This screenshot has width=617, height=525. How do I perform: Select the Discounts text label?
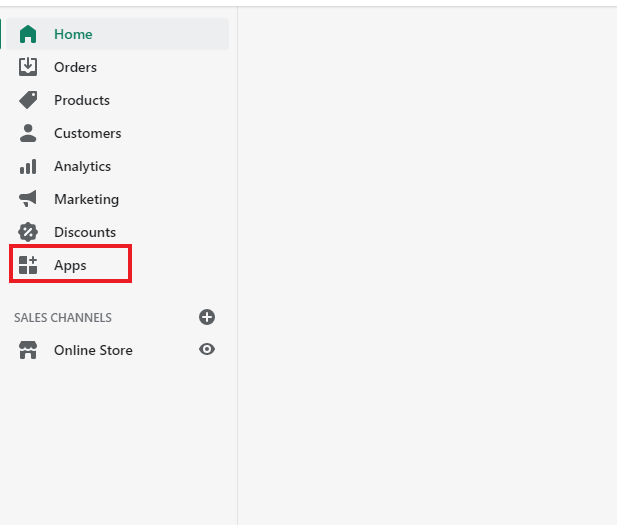(85, 232)
